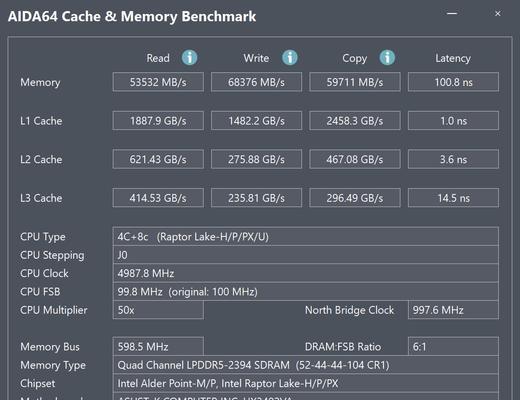Image resolution: width=520 pixels, height=400 pixels.
Task: Select the Memory Write 68376 MB/s field
Action: pyautogui.click(x=256, y=82)
